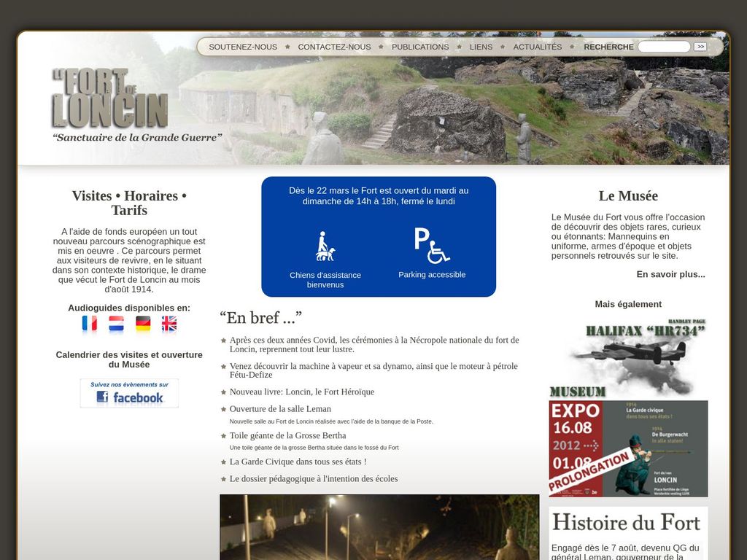
Task: Open the Soutenez-nous menu item
Action: (x=243, y=47)
